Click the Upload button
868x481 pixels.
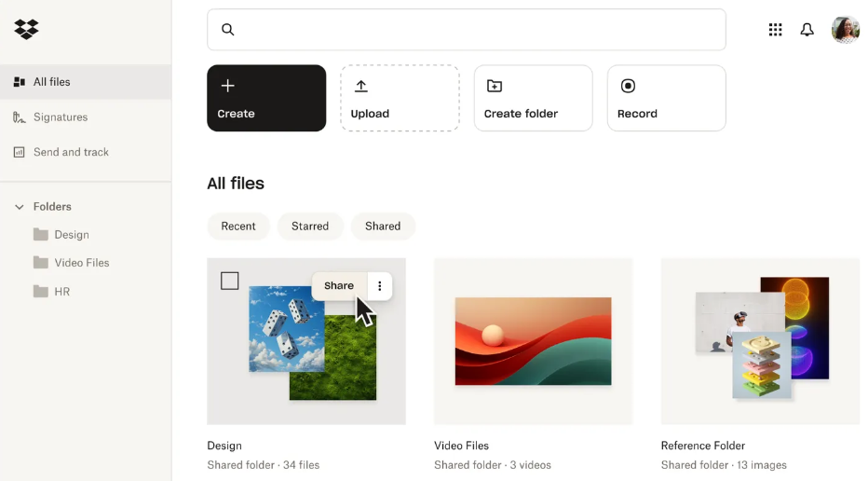coord(400,98)
